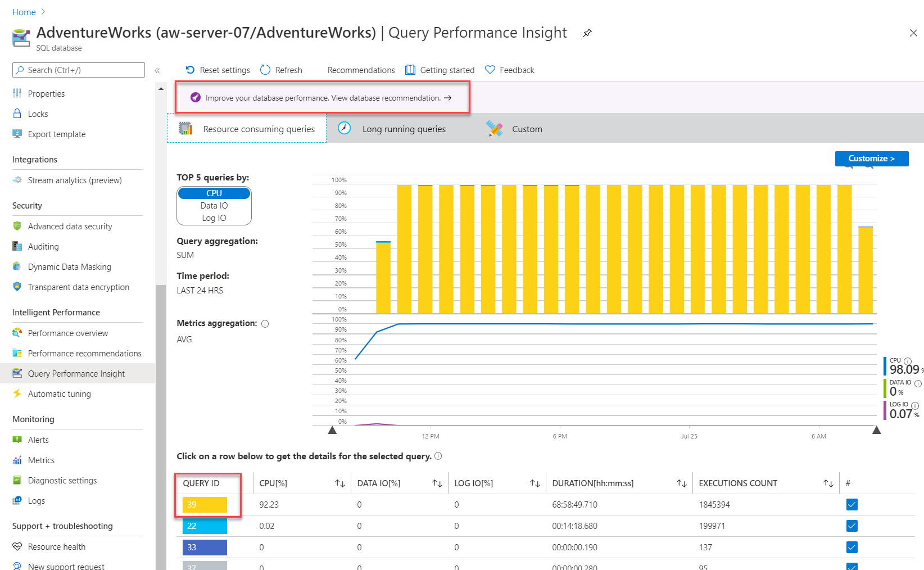Click breadcrumb chevron after Home
This screenshot has height=570, width=924.
(x=43, y=12)
